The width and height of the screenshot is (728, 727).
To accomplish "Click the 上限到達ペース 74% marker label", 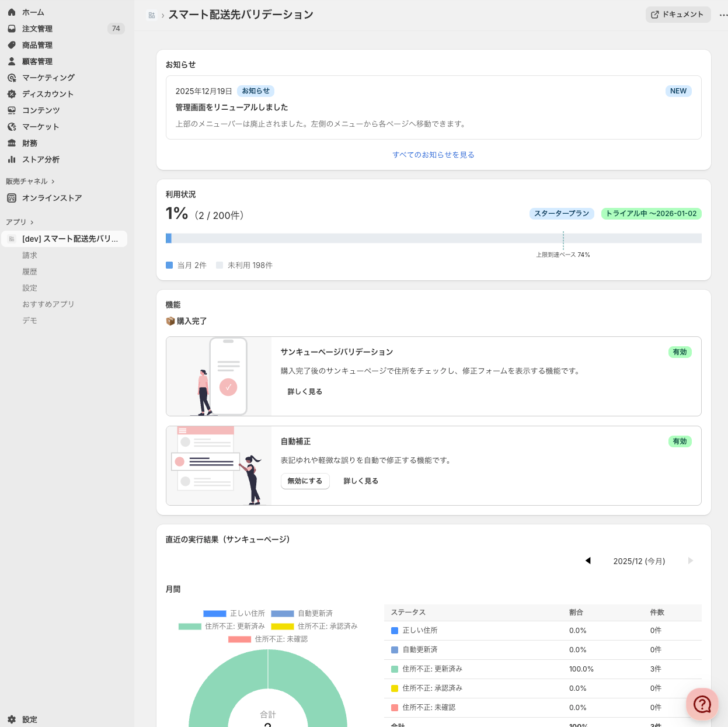I will (563, 255).
